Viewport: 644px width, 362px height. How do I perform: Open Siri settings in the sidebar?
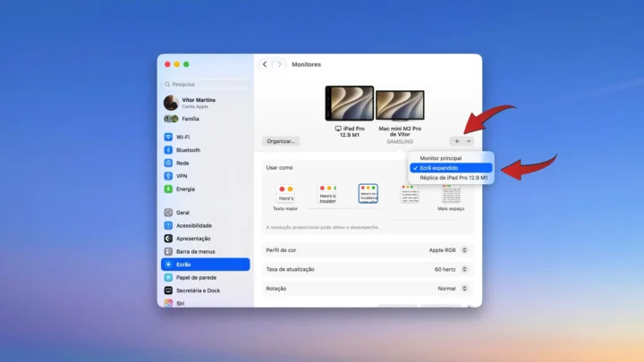point(206,303)
